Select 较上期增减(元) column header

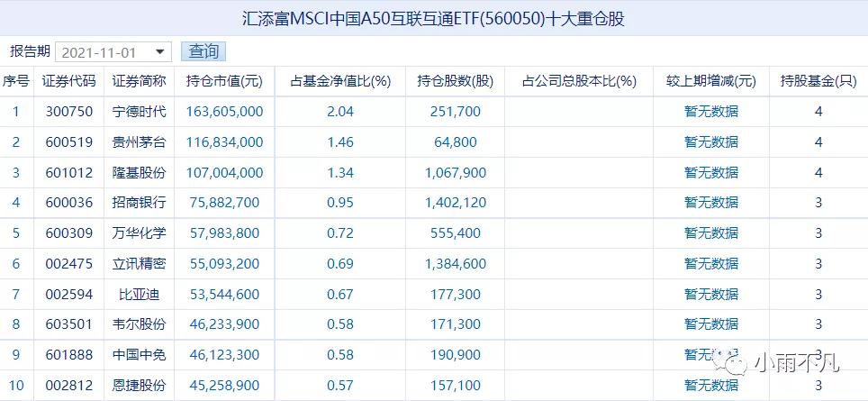click(x=711, y=81)
